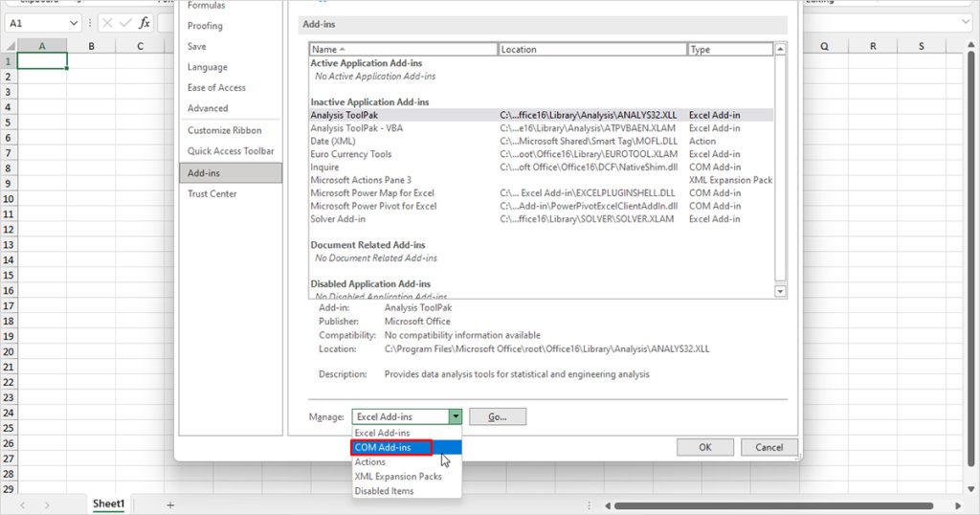Click the OK button
This screenshot has height=515, width=980.
pos(705,447)
